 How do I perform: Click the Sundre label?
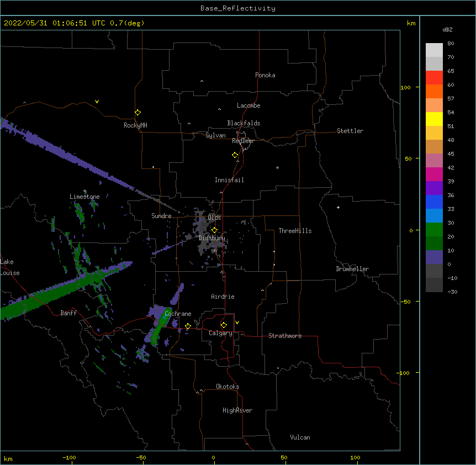pos(161,216)
